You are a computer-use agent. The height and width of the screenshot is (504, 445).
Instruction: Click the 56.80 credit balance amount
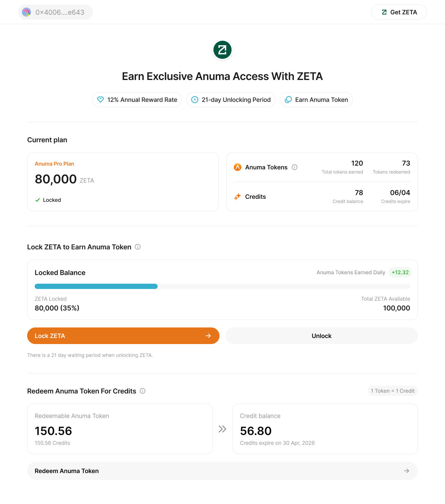click(256, 431)
